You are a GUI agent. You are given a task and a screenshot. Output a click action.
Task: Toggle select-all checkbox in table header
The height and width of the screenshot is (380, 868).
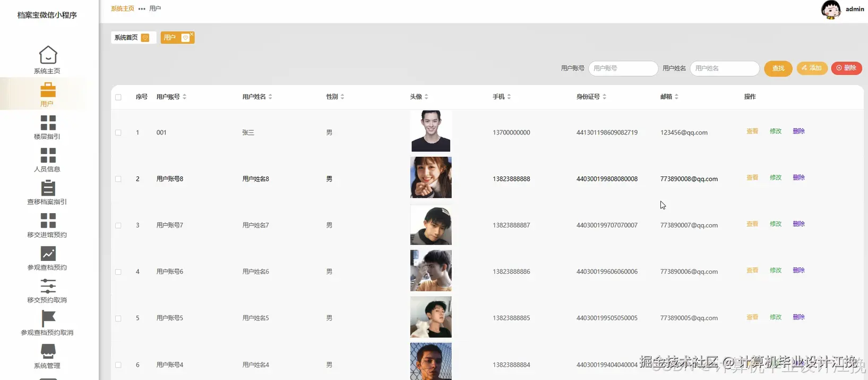pyautogui.click(x=118, y=97)
